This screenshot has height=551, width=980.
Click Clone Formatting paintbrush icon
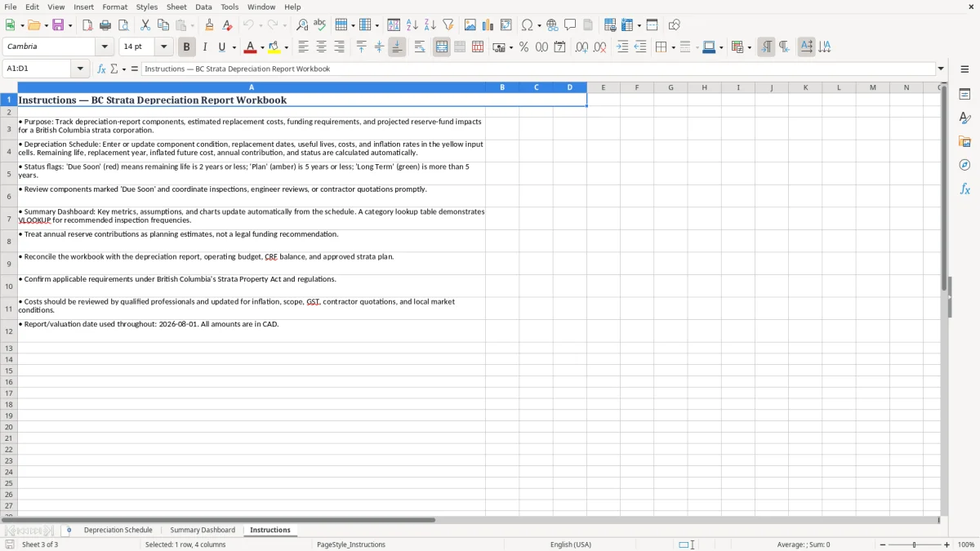coord(210,25)
